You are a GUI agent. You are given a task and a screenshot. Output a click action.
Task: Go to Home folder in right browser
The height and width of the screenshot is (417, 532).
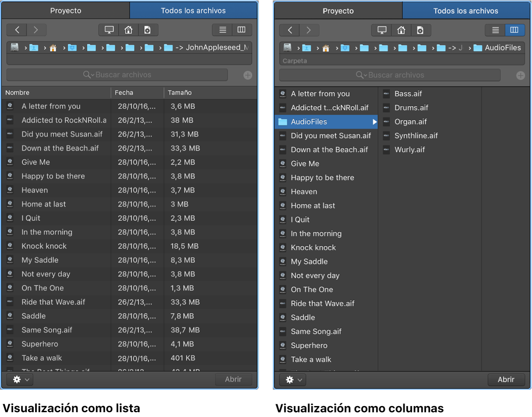[401, 30]
